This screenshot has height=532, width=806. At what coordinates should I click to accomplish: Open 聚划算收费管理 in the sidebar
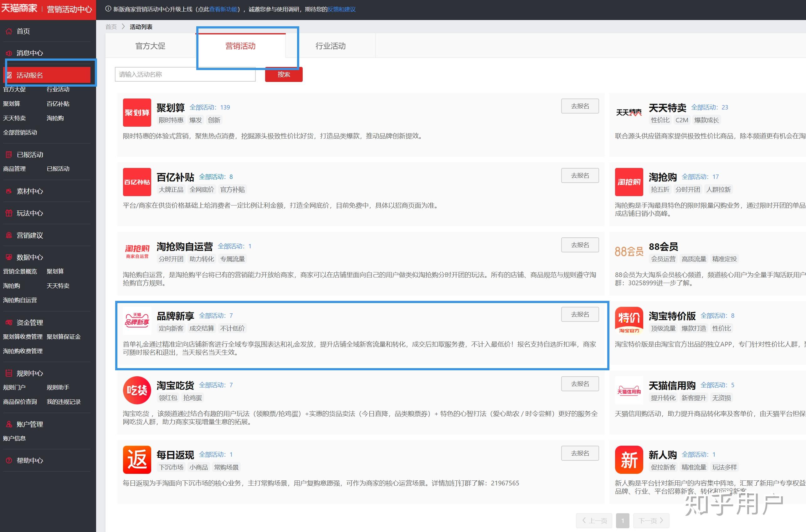click(23, 337)
